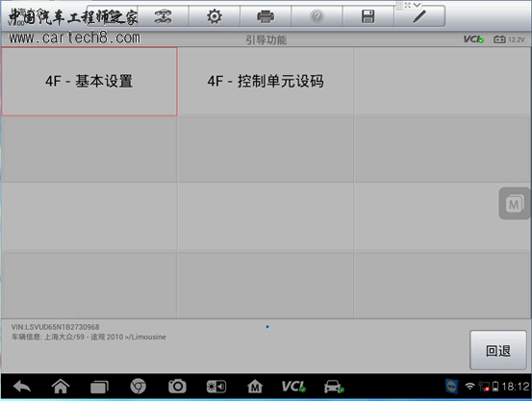Open VCI manager in navigation bar
The image size is (532, 402).
point(293,387)
